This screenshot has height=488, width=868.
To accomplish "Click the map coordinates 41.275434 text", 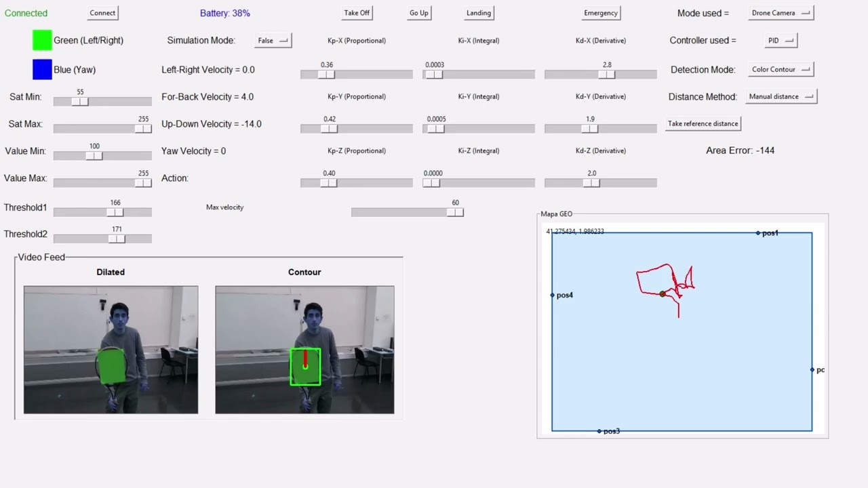I will click(575, 232).
